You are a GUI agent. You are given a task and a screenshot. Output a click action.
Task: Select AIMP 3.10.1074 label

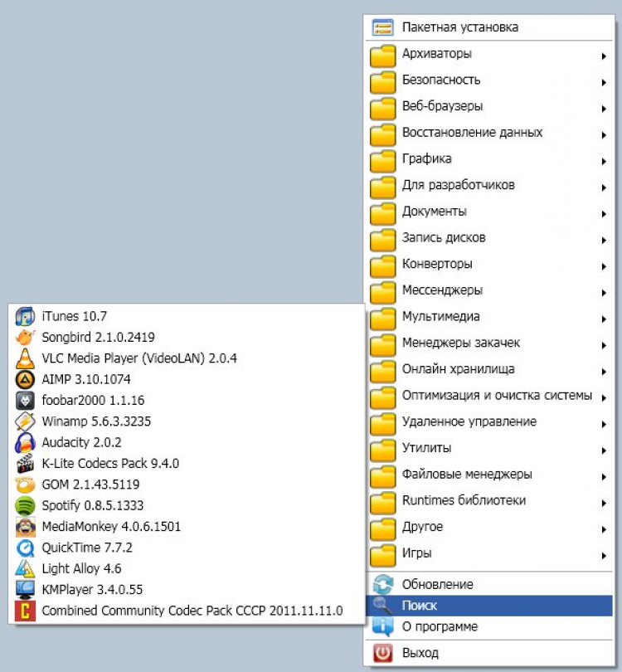(86, 379)
